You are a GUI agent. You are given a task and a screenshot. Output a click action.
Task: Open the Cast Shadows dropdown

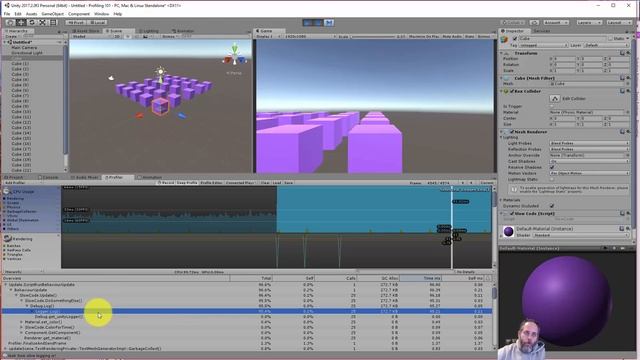589,161
